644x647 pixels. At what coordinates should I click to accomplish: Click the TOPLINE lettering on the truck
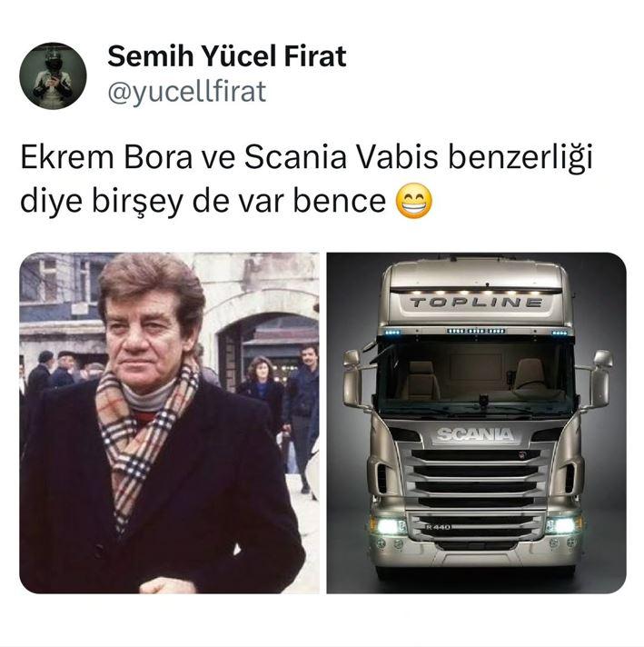(476, 303)
